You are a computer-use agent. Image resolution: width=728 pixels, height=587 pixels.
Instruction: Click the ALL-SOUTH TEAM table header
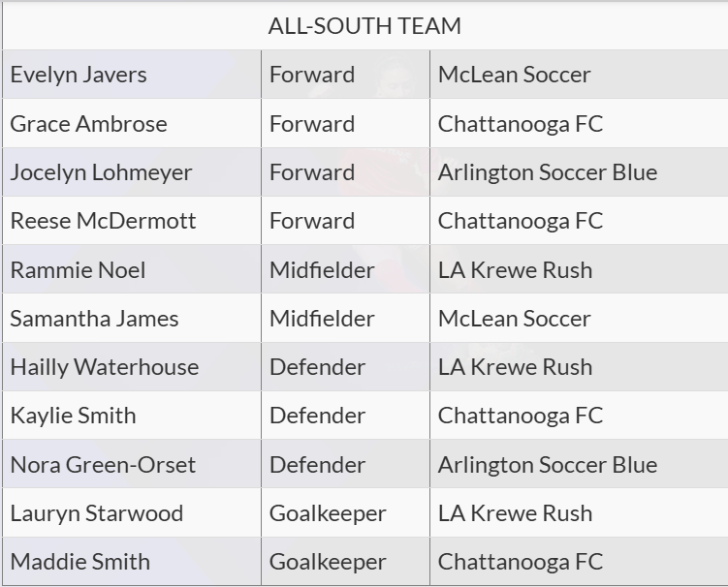pos(364,26)
